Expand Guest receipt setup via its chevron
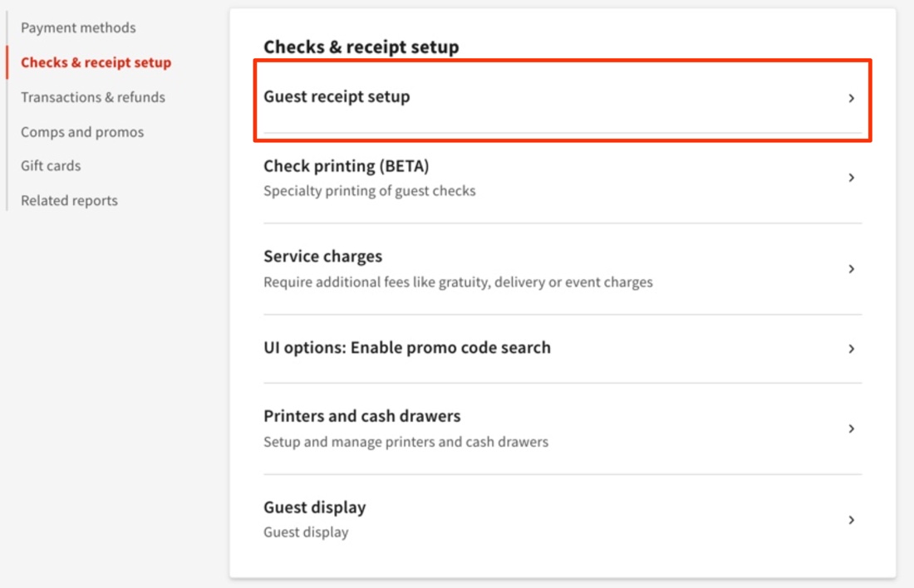This screenshot has height=588, width=914. tap(852, 98)
